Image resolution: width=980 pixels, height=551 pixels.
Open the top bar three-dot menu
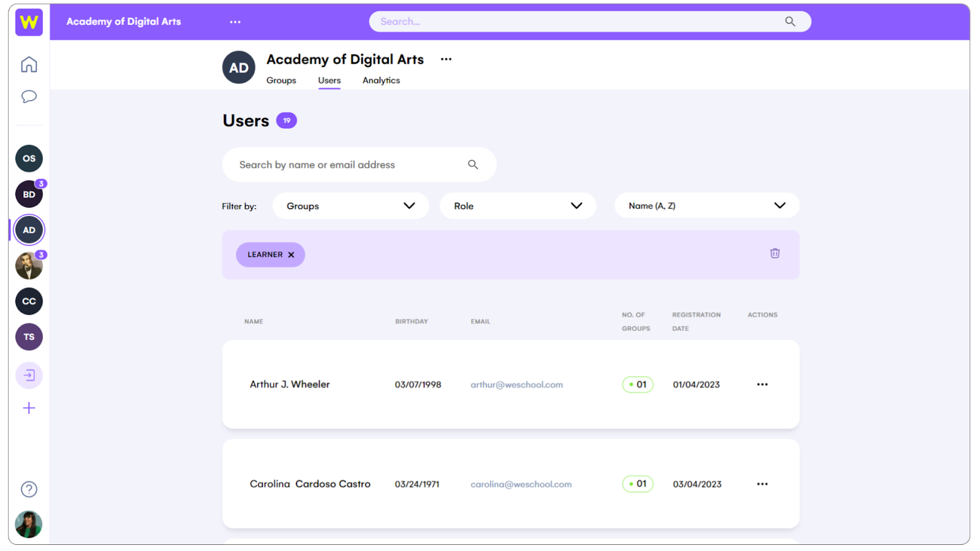point(235,22)
